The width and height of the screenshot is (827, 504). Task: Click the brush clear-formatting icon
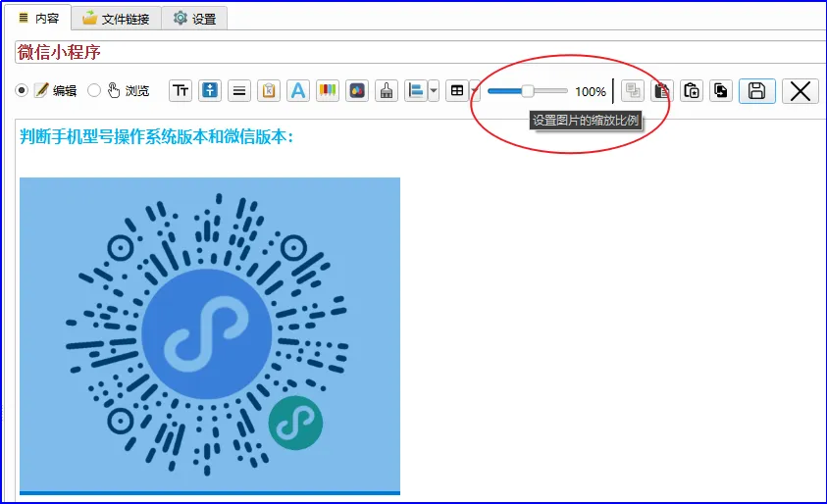point(387,90)
